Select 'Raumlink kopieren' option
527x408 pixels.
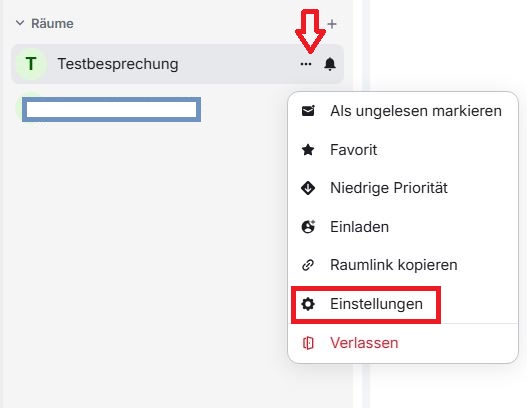click(403, 265)
